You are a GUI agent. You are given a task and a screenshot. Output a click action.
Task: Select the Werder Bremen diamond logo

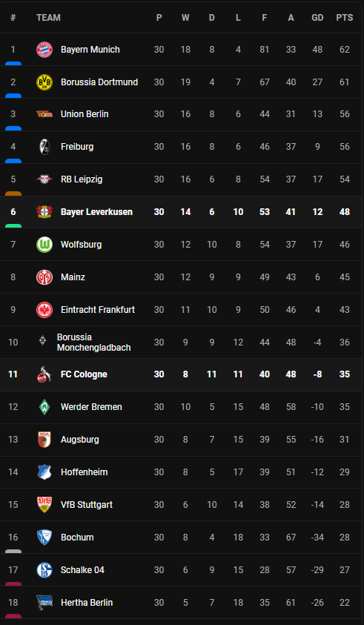44,407
